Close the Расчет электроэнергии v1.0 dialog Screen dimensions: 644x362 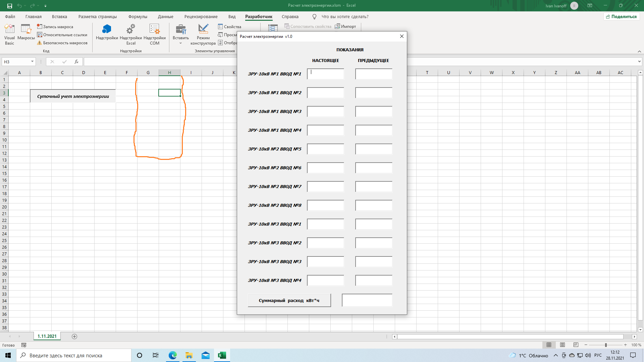click(x=402, y=36)
